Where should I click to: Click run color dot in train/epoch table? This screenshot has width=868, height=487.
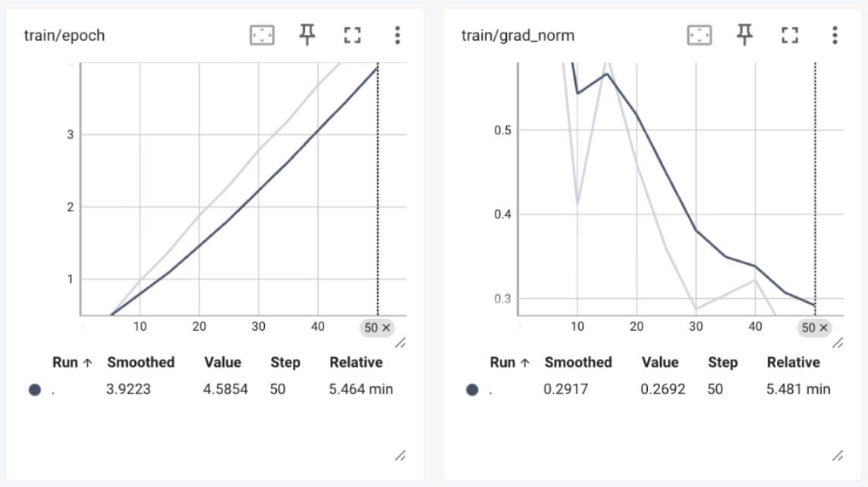[x=34, y=390]
